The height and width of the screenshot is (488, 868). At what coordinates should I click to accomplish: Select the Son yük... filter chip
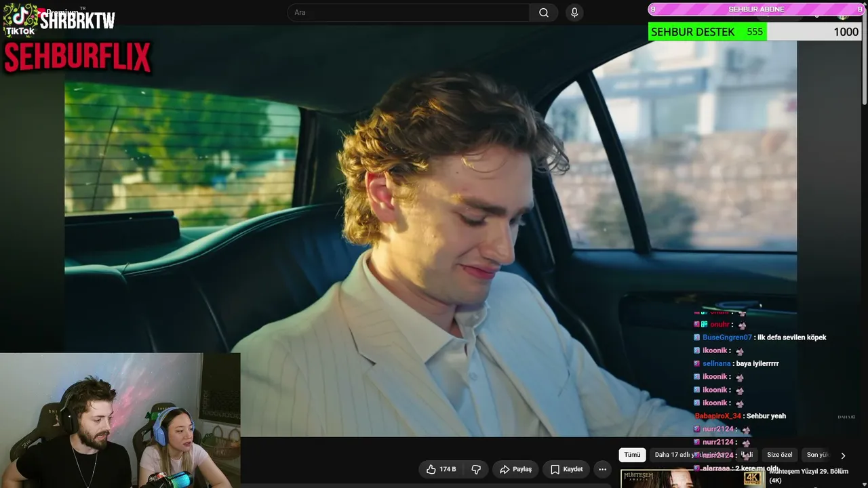point(816,455)
